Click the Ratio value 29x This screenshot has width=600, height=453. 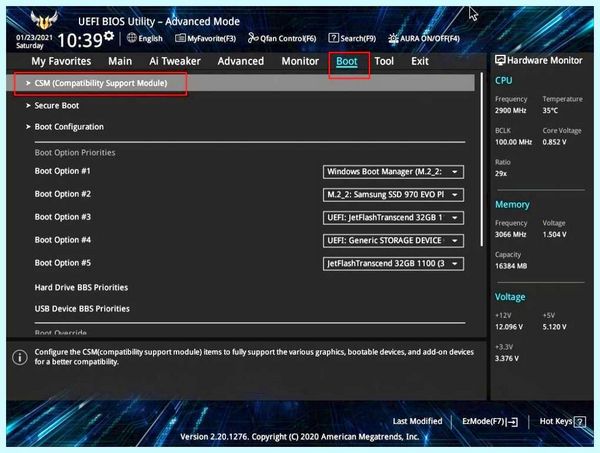click(x=501, y=173)
